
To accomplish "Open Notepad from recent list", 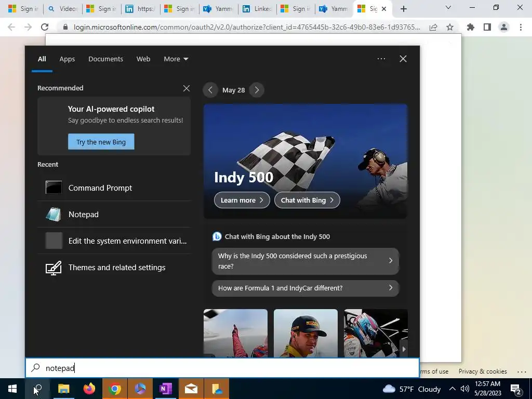I will pos(114,214).
